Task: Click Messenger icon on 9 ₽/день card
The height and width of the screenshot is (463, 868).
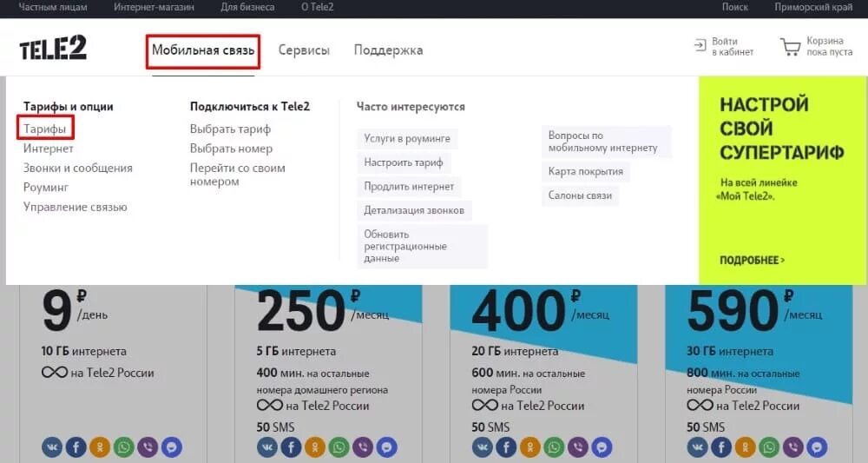Action: coord(172,447)
